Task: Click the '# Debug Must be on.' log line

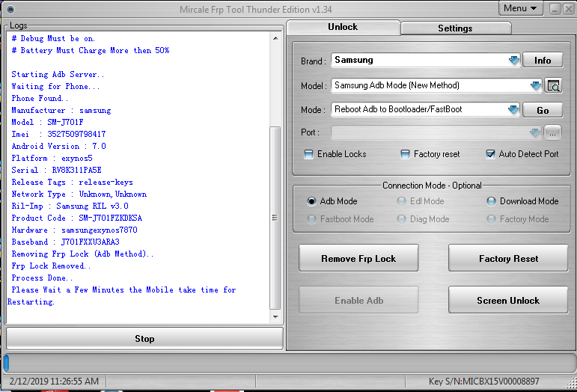Action: point(53,39)
